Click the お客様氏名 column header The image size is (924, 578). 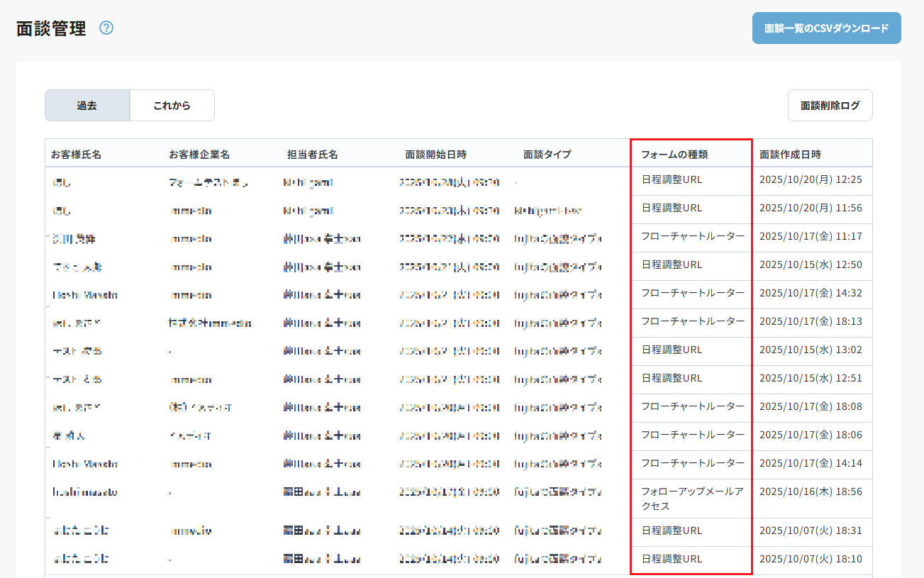[77, 154]
